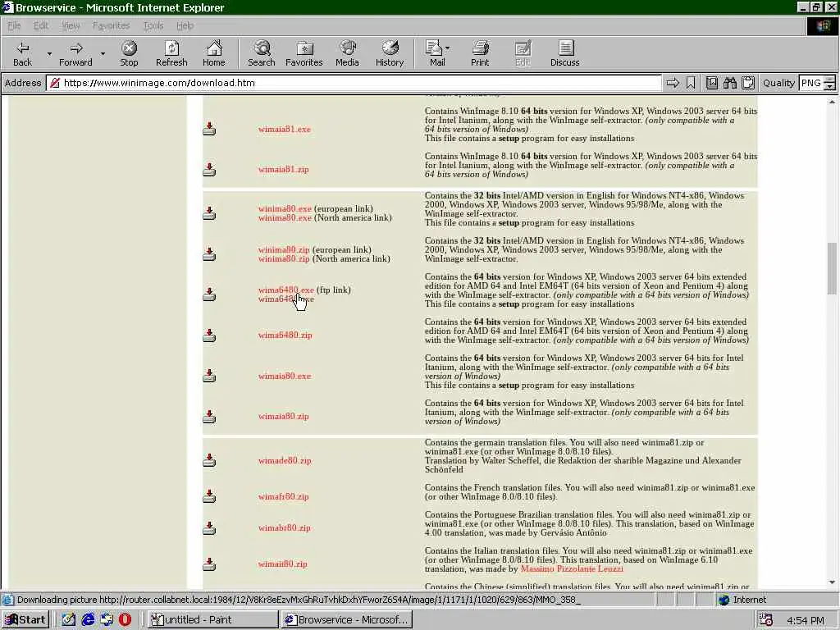
Task: Click the Back toolbar button
Action: click(22, 53)
